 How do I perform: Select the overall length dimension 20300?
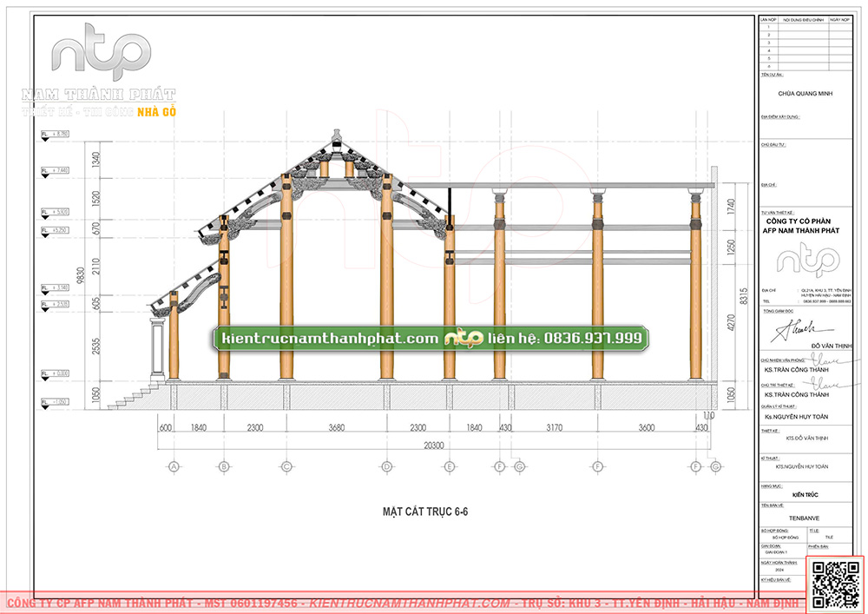click(433, 446)
